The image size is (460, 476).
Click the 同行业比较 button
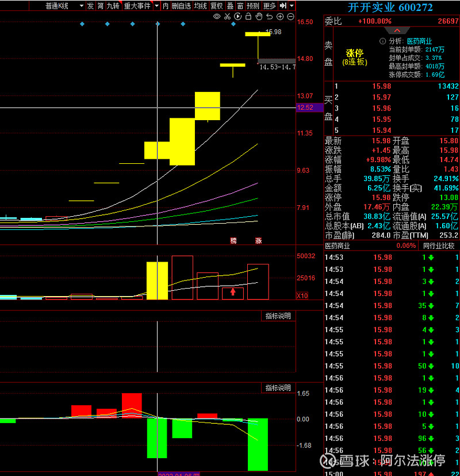coord(439,245)
